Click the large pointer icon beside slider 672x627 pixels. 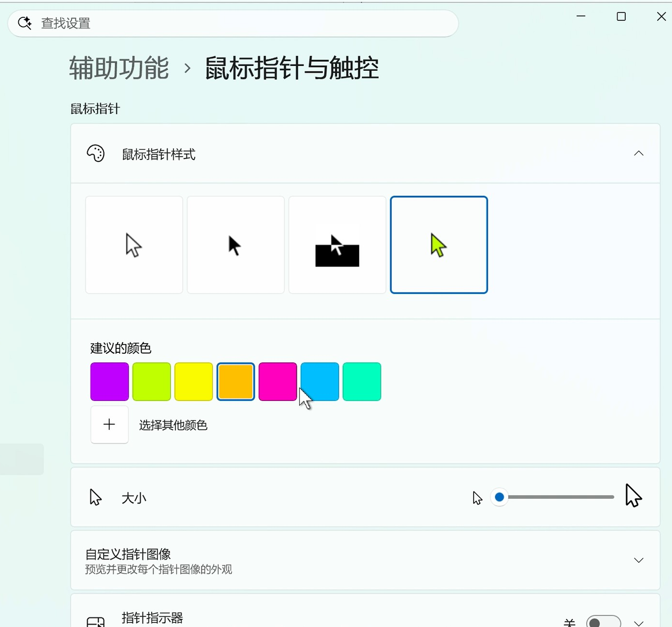click(633, 495)
